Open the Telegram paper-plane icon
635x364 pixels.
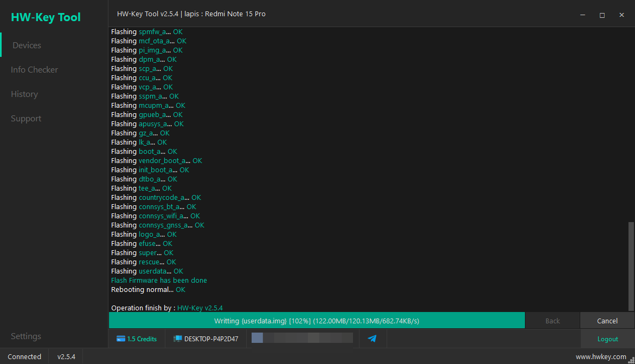[372, 339]
